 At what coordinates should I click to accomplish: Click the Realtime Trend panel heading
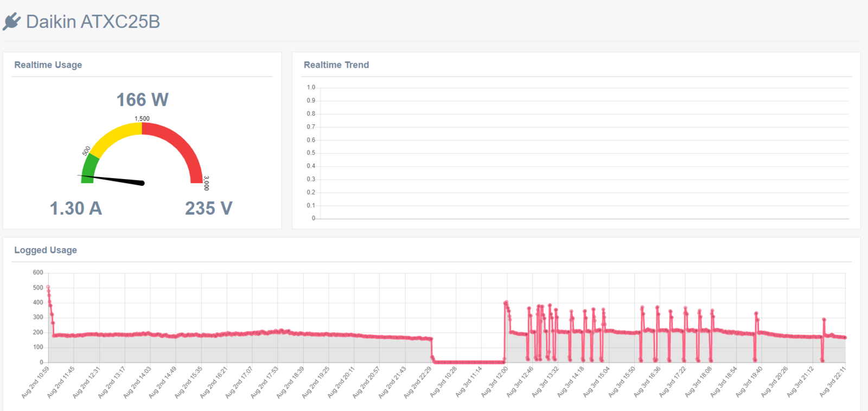pos(336,65)
